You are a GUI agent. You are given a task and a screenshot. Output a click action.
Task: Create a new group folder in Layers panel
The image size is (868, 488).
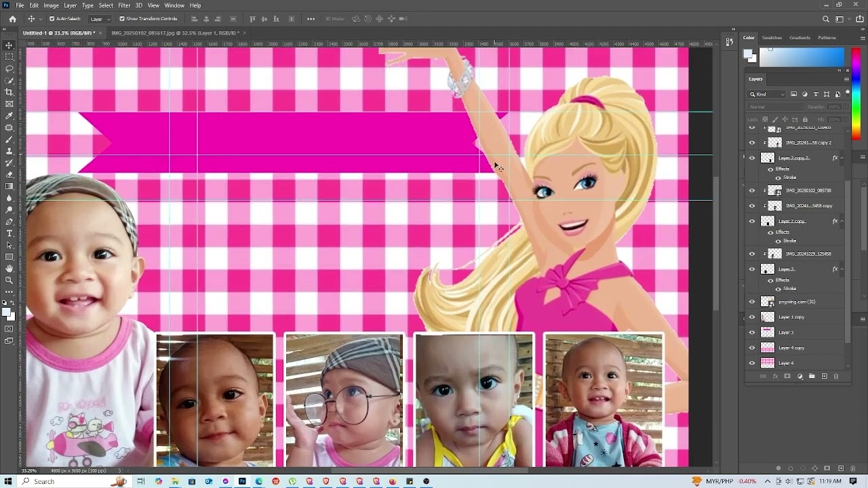pos(812,376)
